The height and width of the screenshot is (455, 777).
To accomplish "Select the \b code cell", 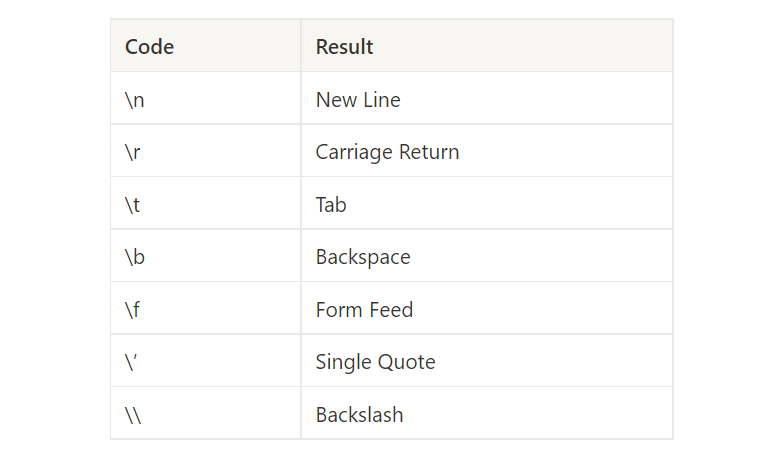I will (x=206, y=256).
